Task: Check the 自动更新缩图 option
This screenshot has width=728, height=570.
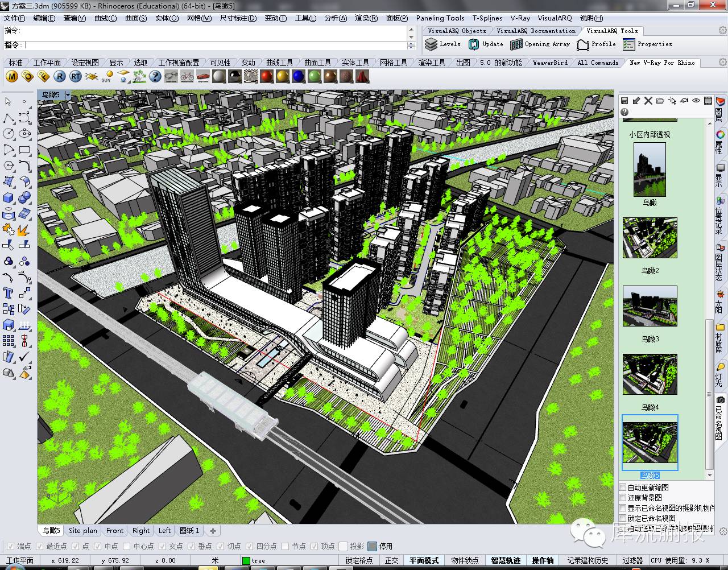Action: (x=623, y=488)
